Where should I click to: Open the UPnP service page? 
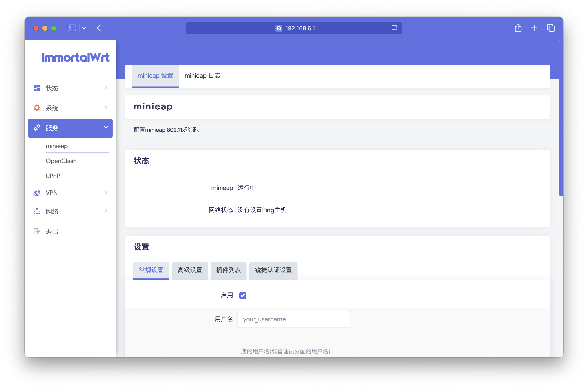click(53, 176)
